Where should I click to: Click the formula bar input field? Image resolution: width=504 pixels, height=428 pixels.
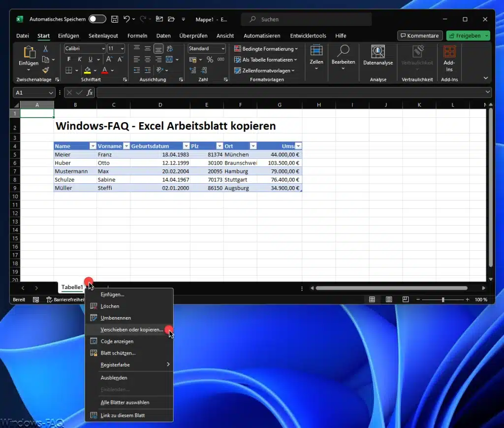tap(291, 93)
